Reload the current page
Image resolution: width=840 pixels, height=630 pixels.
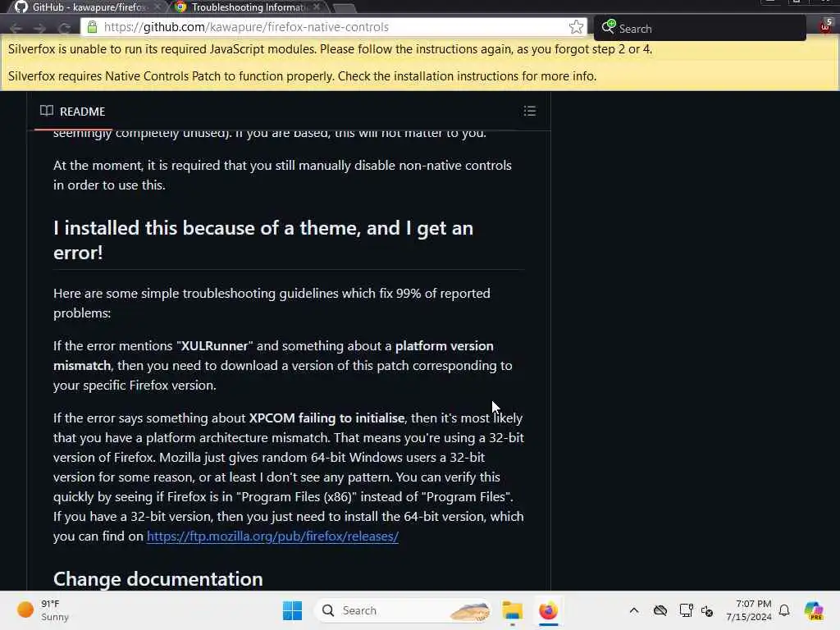[65, 28]
